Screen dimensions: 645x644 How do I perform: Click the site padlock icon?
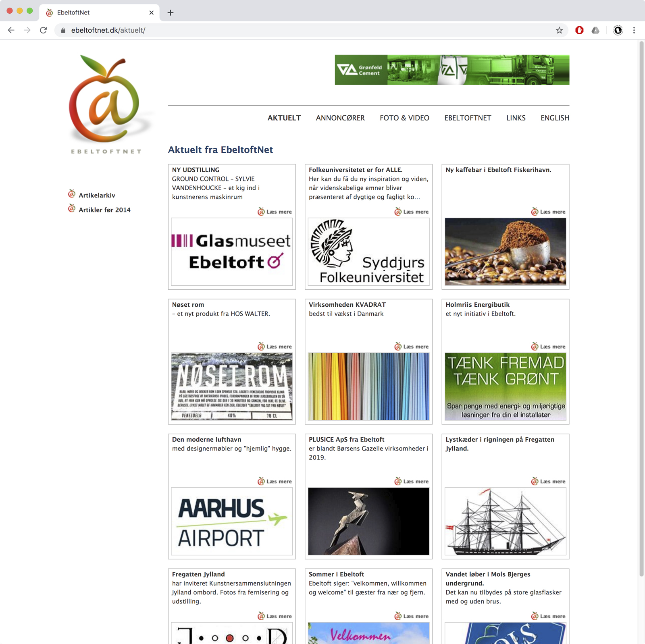click(x=63, y=30)
